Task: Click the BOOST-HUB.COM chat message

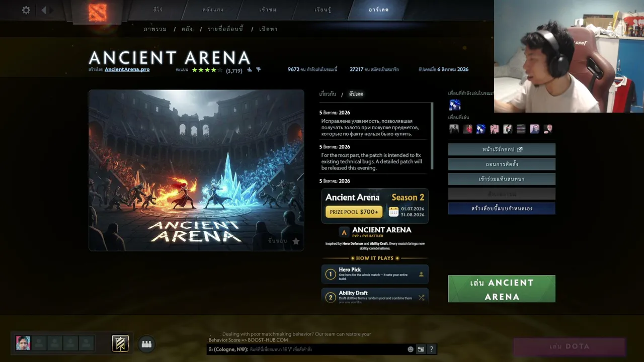Action: click(290, 337)
